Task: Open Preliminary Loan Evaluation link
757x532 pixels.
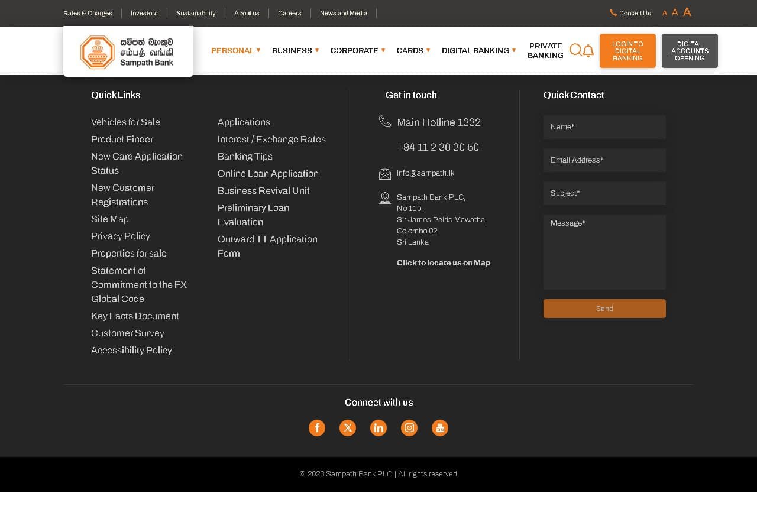Action: [x=253, y=215]
